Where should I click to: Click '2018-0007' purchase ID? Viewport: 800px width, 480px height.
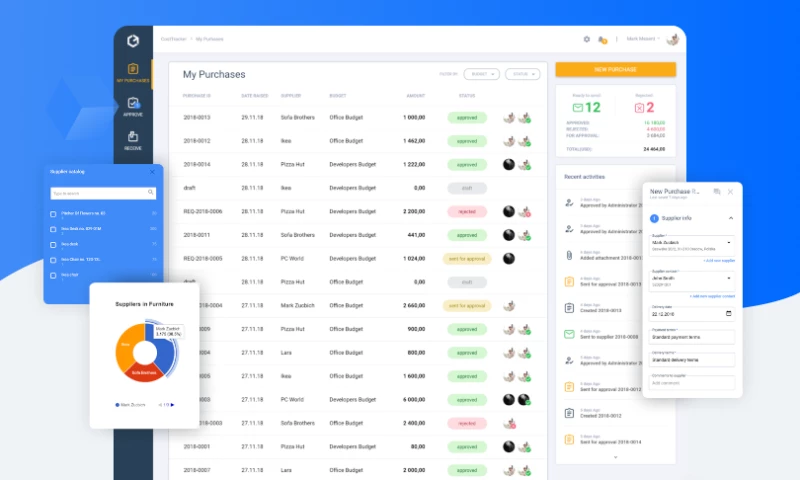click(197, 470)
